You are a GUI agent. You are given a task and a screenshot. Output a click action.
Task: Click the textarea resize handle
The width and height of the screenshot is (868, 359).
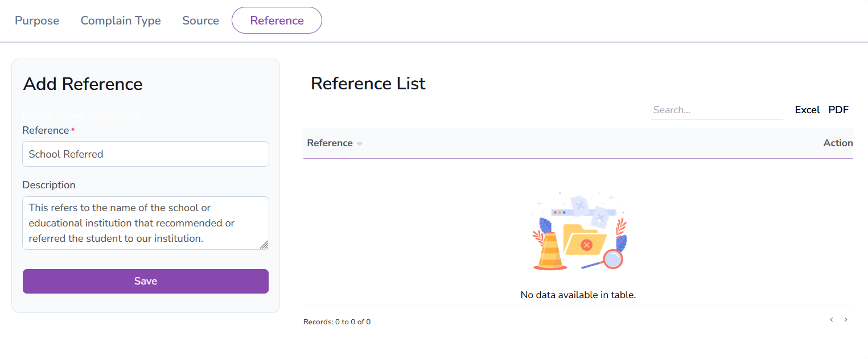tap(264, 246)
